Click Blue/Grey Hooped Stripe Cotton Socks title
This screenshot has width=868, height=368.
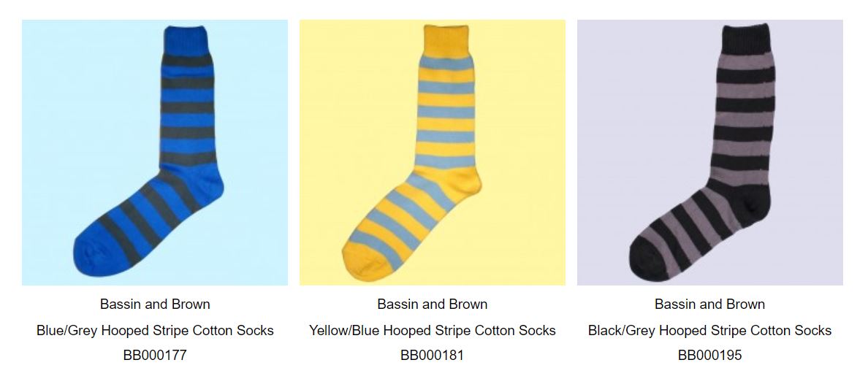[x=155, y=330]
